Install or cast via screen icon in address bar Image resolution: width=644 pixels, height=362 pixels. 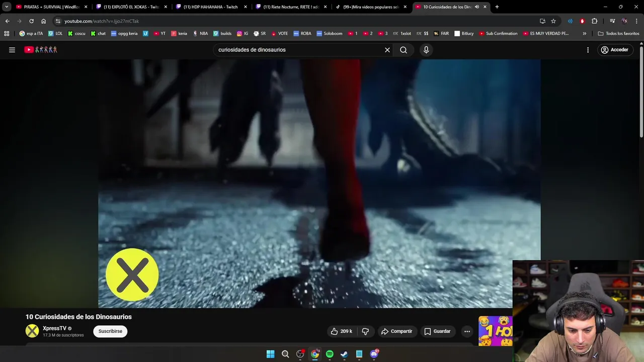[x=542, y=21]
